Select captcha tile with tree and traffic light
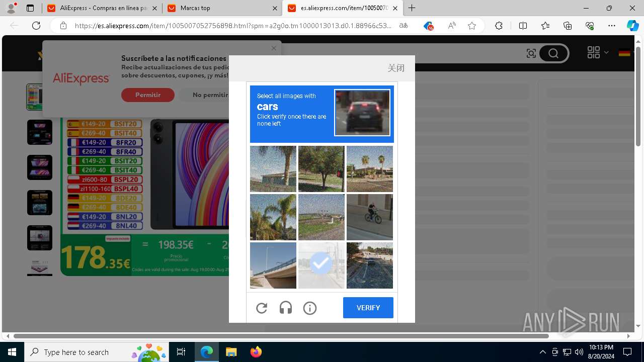 (321, 169)
